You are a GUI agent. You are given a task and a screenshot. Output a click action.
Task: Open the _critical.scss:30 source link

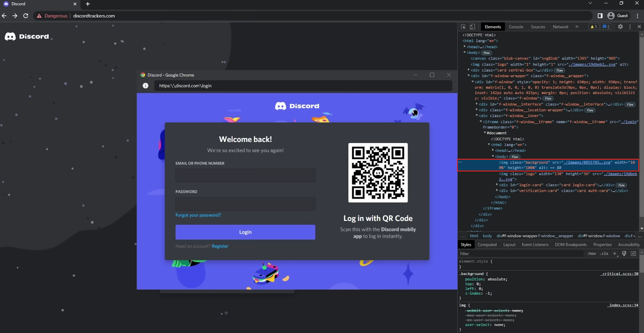click(619, 274)
